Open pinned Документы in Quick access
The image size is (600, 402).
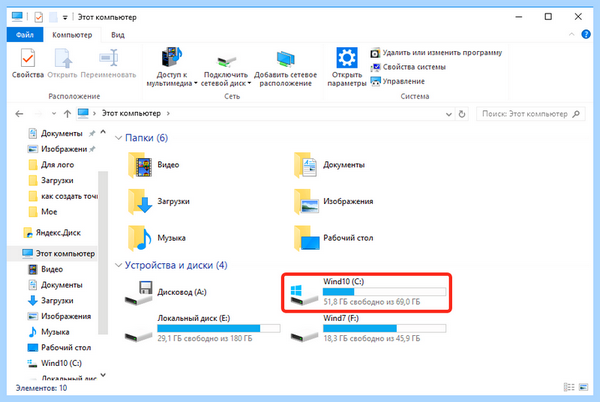pyautogui.click(x=61, y=133)
